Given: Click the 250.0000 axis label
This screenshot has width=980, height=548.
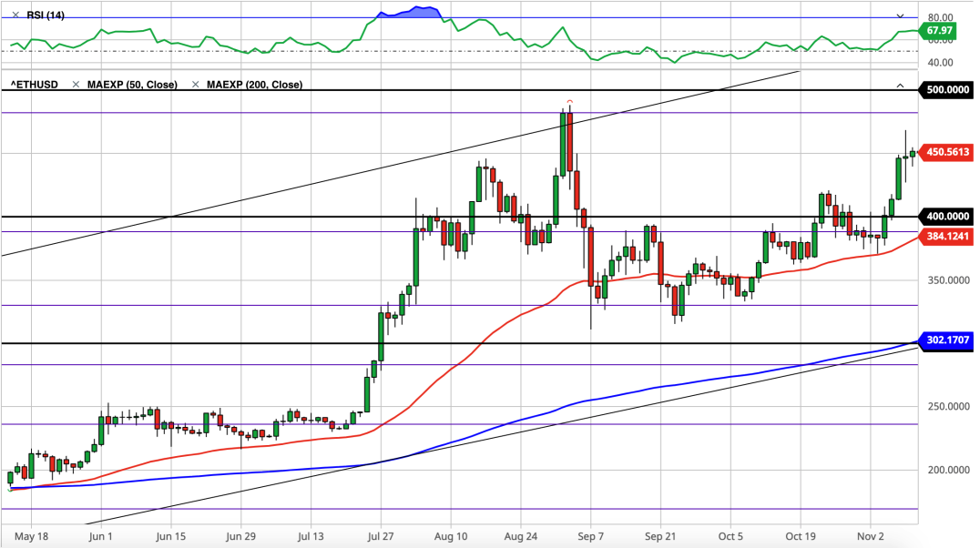Looking at the screenshot, I should [948, 406].
